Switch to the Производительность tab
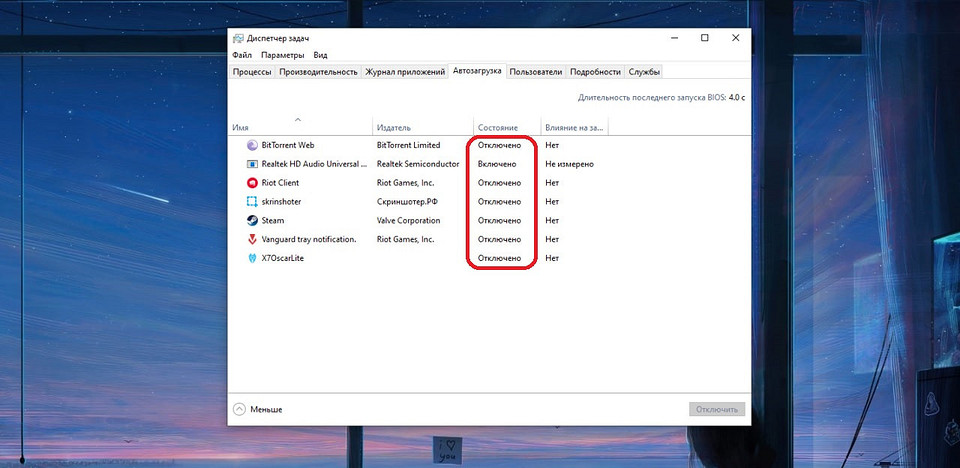The width and height of the screenshot is (960, 468). point(319,72)
